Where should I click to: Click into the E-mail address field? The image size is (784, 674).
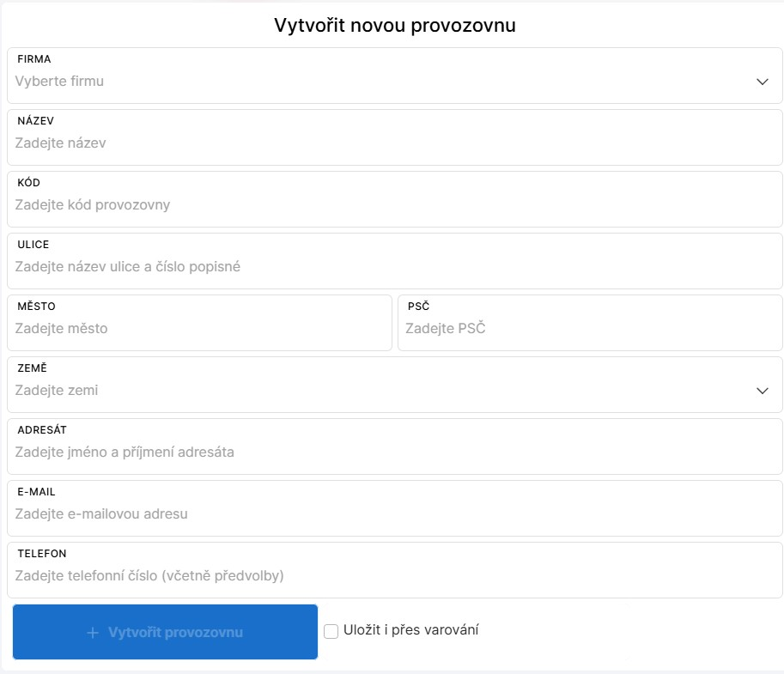(x=395, y=514)
